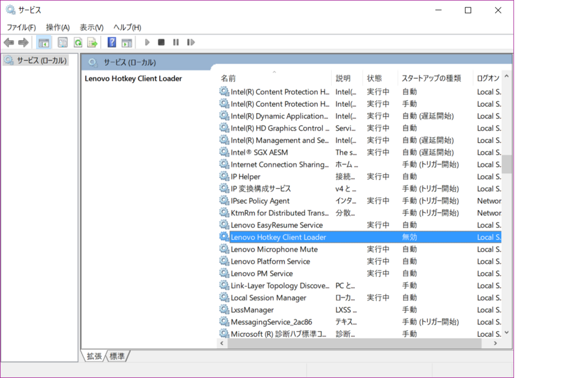Select Link-Layer Topology Discovery row
Screen dimensions: 588x378
point(360,286)
